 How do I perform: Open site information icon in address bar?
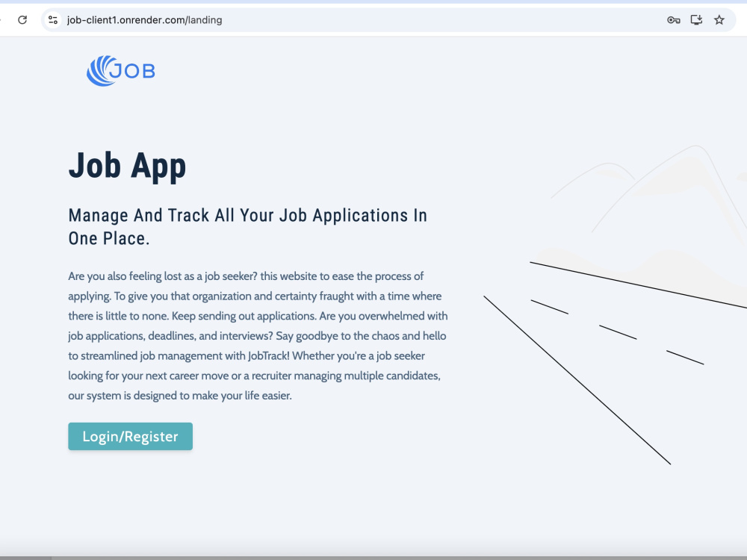click(x=53, y=20)
